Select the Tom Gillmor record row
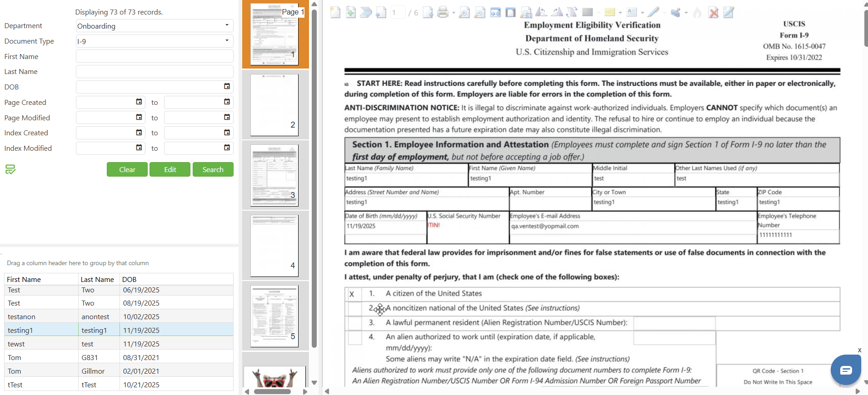 [119, 371]
